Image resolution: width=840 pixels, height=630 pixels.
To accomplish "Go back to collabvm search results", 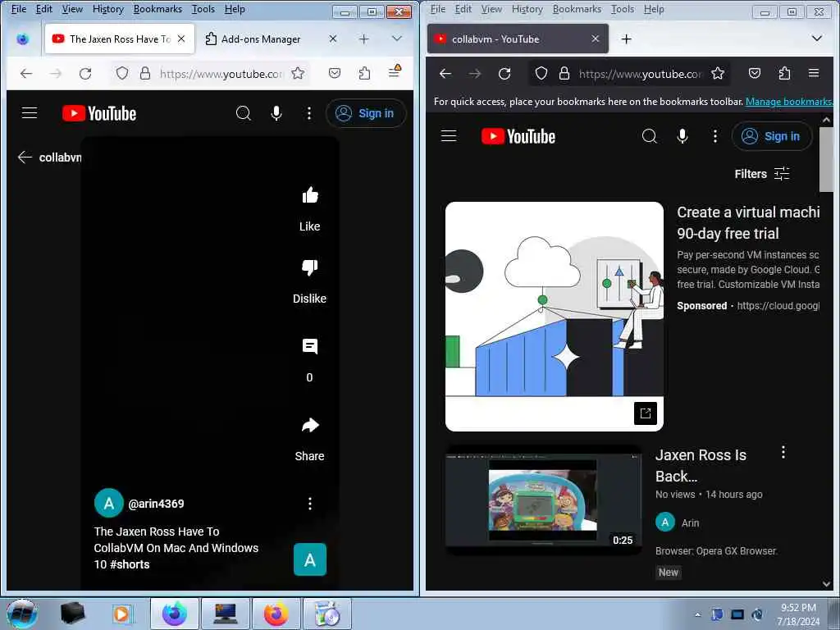I will [x=25, y=157].
